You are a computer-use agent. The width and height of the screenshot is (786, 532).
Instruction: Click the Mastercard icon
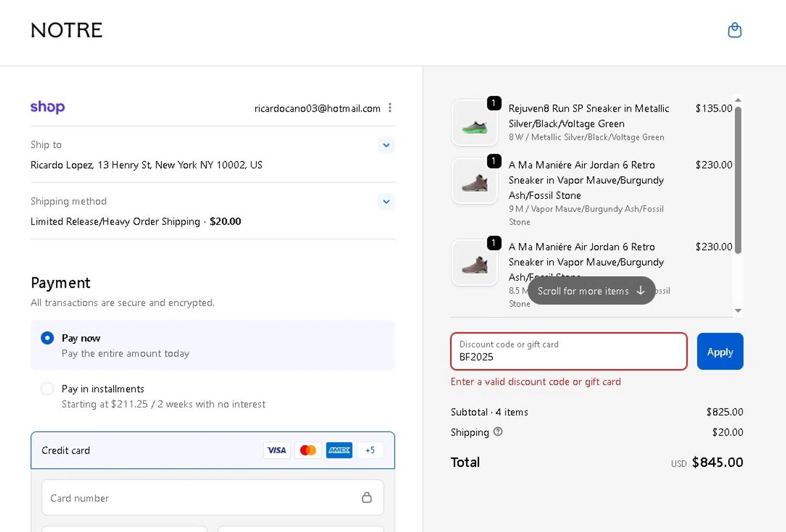tap(308, 450)
